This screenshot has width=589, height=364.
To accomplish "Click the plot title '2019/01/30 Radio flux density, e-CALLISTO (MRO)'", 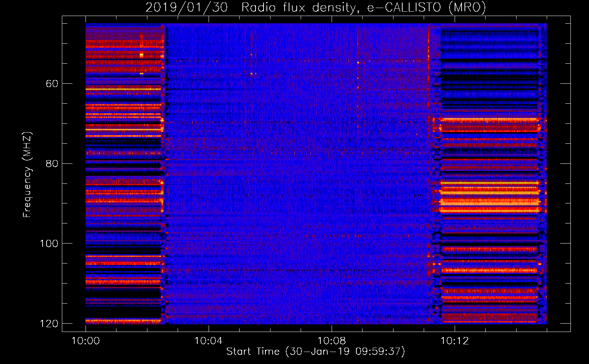I will [316, 7].
